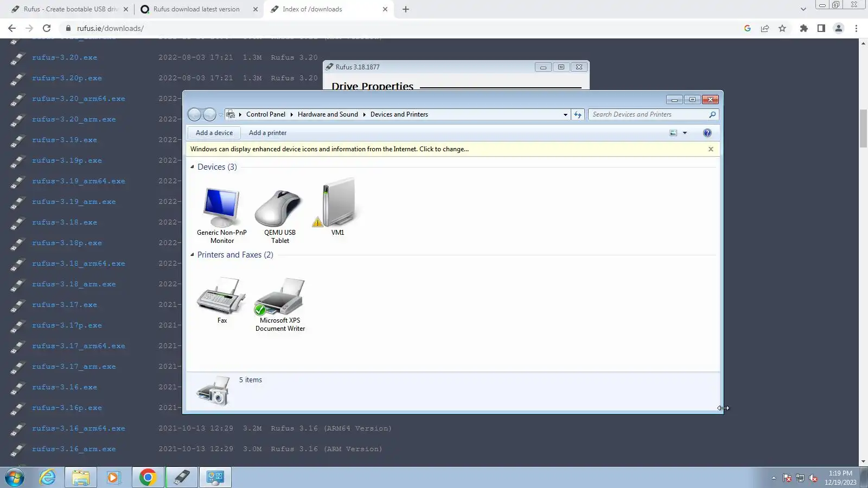Open rufus-3.18_arm64.exe download link
The image size is (868, 488).
pos(79,264)
